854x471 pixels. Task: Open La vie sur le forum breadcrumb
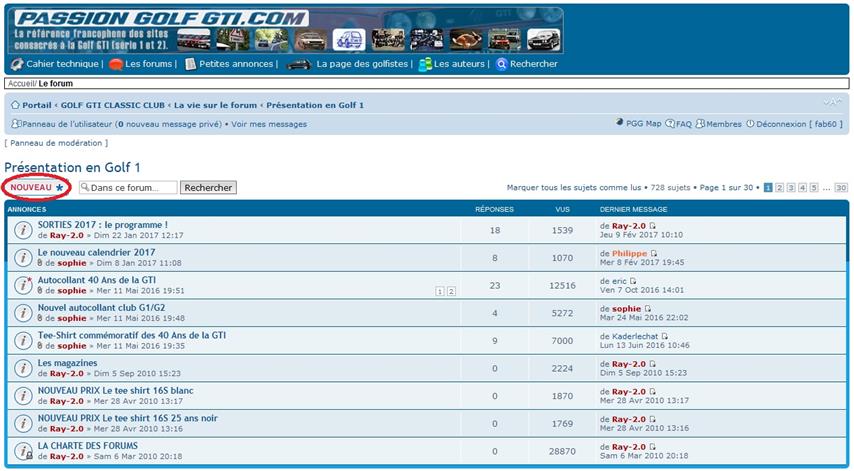tap(215, 105)
